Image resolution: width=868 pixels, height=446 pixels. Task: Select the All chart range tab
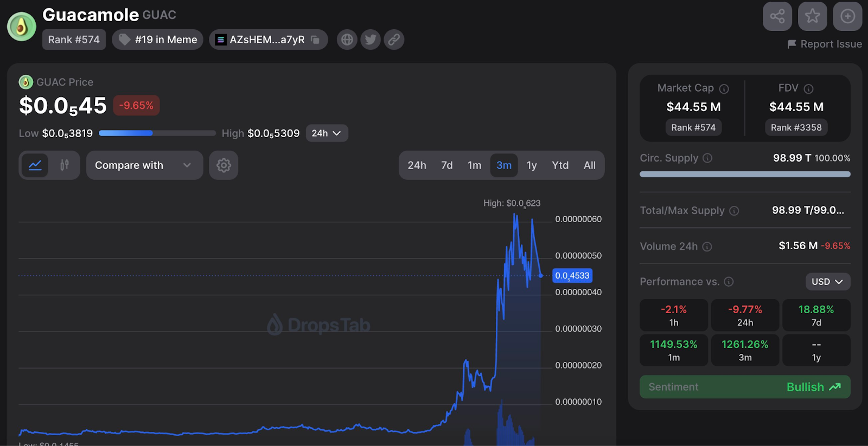[x=590, y=165]
